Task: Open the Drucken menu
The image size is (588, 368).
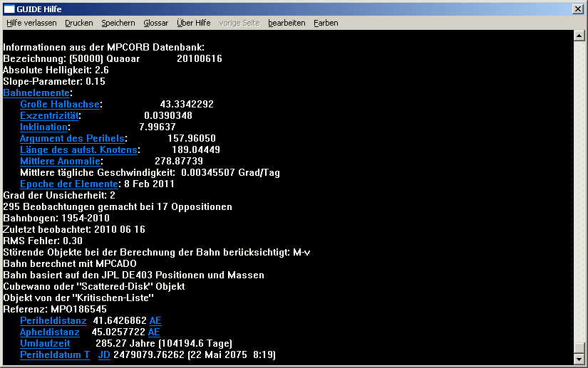Action: pyautogui.click(x=78, y=23)
